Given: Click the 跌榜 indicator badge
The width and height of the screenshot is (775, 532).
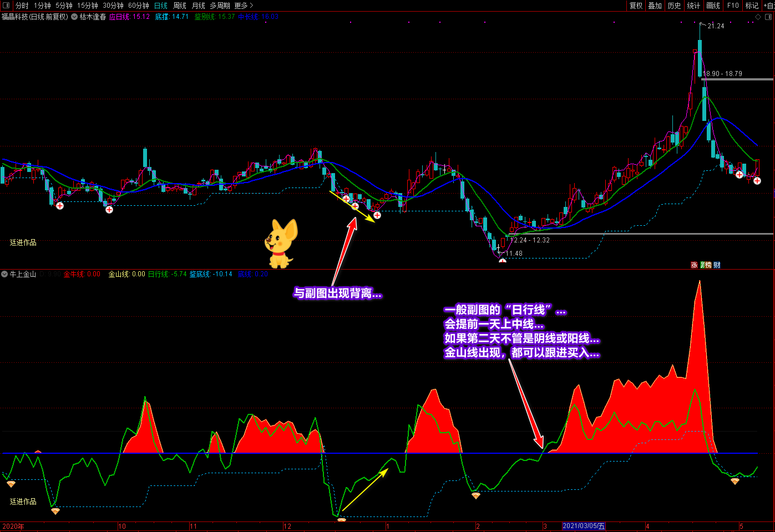Looking at the screenshot, I should 706,265.
